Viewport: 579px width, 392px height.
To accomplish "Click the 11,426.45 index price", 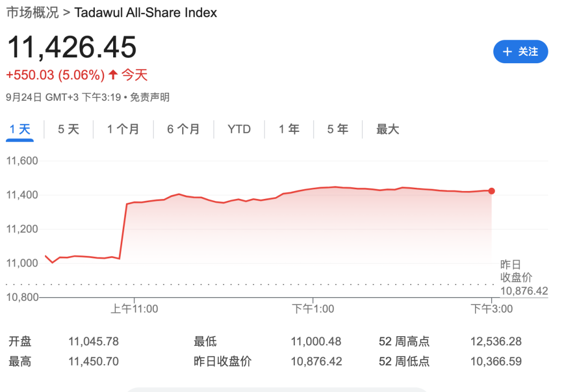I will pos(72,47).
